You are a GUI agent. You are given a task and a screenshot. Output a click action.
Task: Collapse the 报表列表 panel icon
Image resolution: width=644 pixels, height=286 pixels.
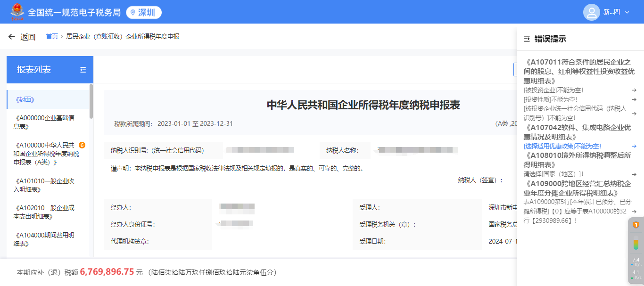click(83, 70)
